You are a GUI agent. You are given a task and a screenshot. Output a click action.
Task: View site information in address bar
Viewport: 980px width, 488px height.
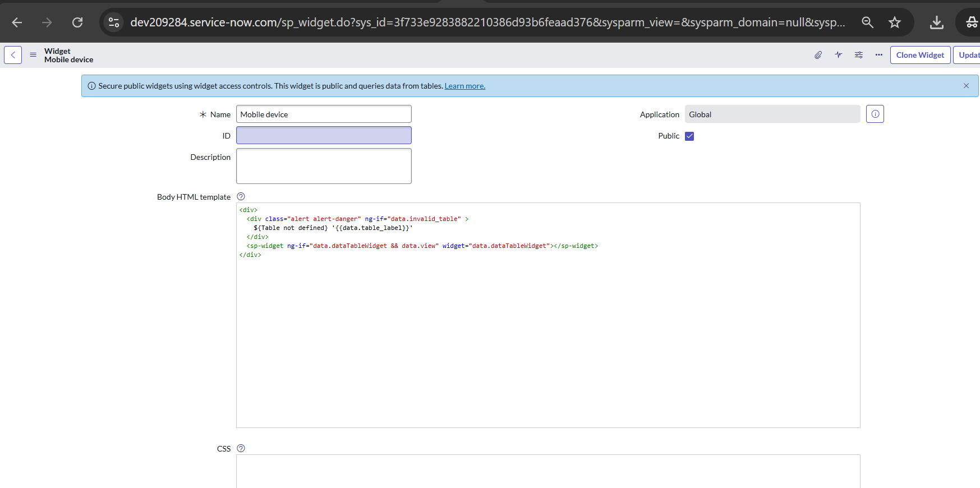[114, 22]
